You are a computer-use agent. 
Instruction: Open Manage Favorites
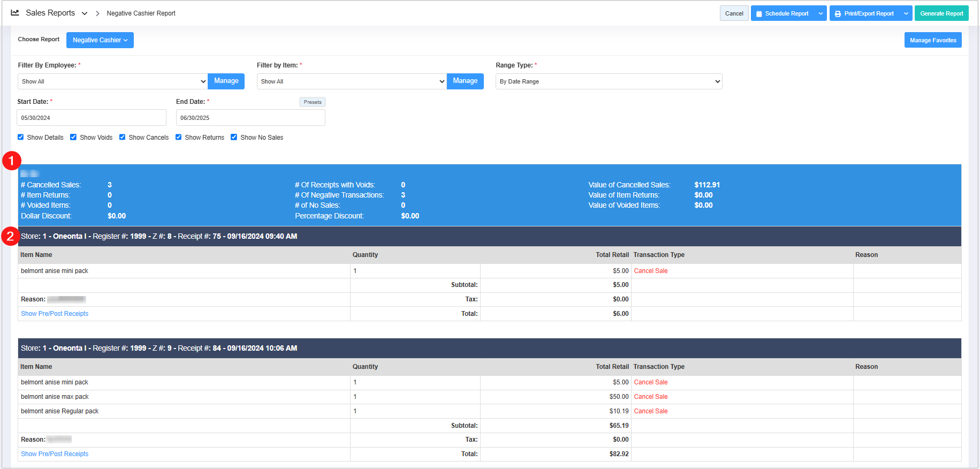pos(932,40)
